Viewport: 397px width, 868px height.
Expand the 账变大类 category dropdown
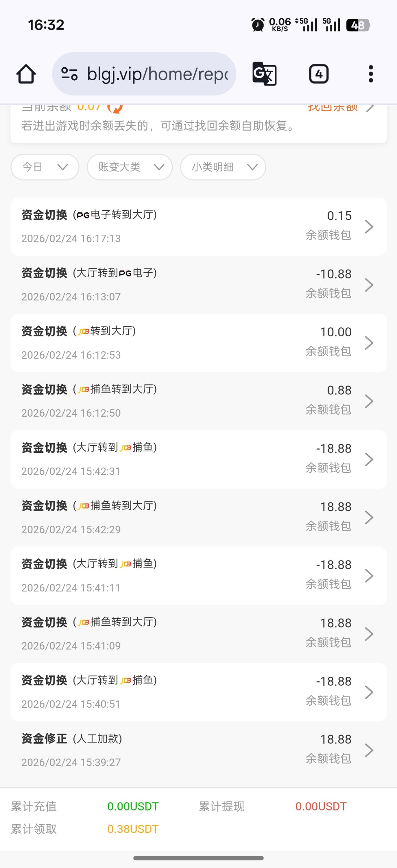click(x=130, y=167)
